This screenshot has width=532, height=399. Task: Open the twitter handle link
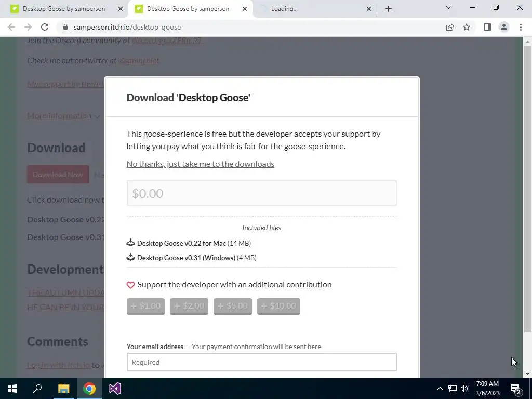point(138,61)
